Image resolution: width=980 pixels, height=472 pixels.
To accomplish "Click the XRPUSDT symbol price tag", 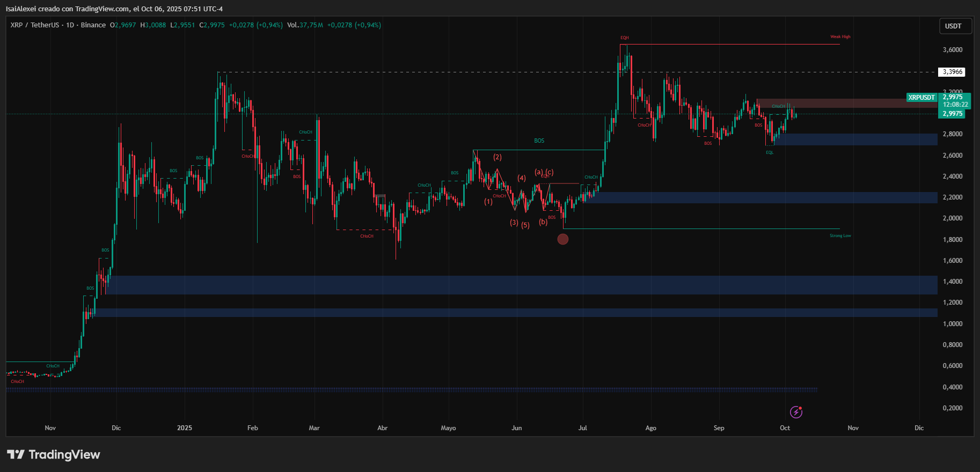I will [x=922, y=98].
